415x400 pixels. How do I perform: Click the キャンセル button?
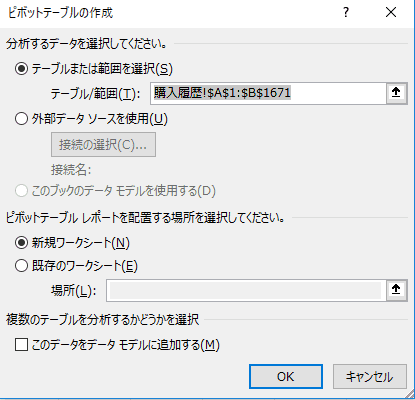coord(370,377)
